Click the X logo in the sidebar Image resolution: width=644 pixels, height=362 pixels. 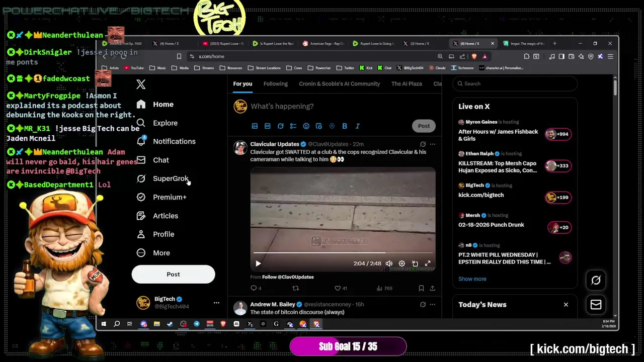click(141, 84)
